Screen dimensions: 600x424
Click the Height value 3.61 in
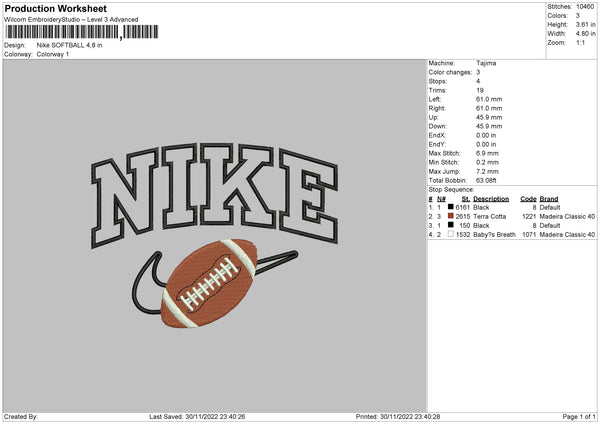pyautogui.click(x=585, y=24)
